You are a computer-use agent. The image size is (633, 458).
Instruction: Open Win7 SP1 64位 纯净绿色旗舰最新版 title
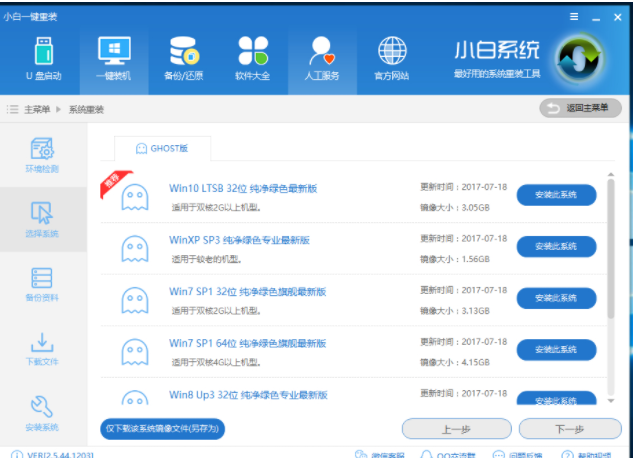coord(247,343)
